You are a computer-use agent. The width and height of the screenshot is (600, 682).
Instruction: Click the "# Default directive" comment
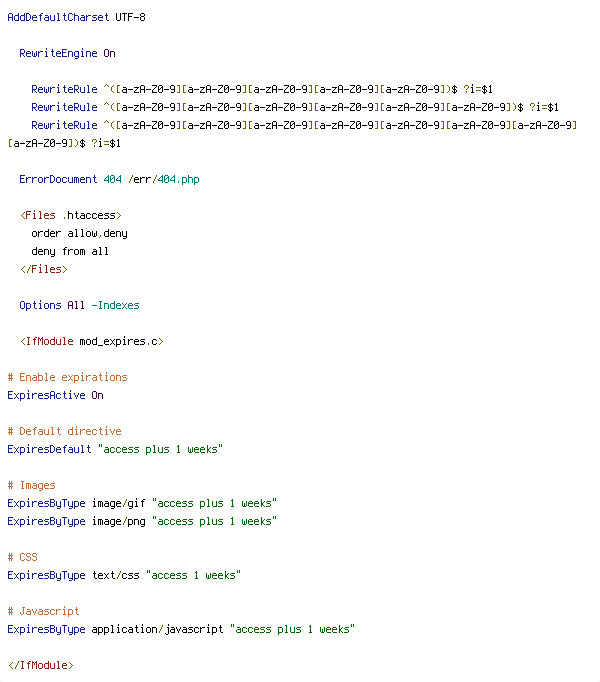[64, 431]
